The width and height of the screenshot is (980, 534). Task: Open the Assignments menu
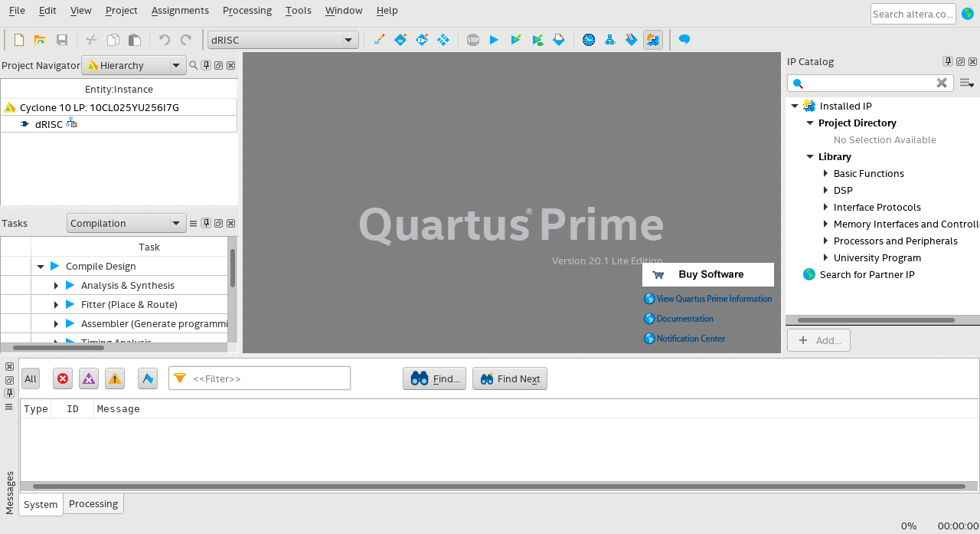coord(180,10)
